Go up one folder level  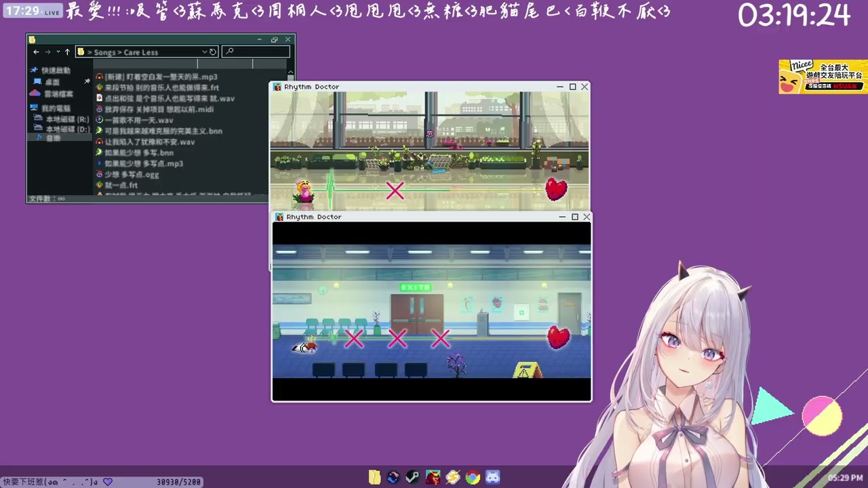67,52
